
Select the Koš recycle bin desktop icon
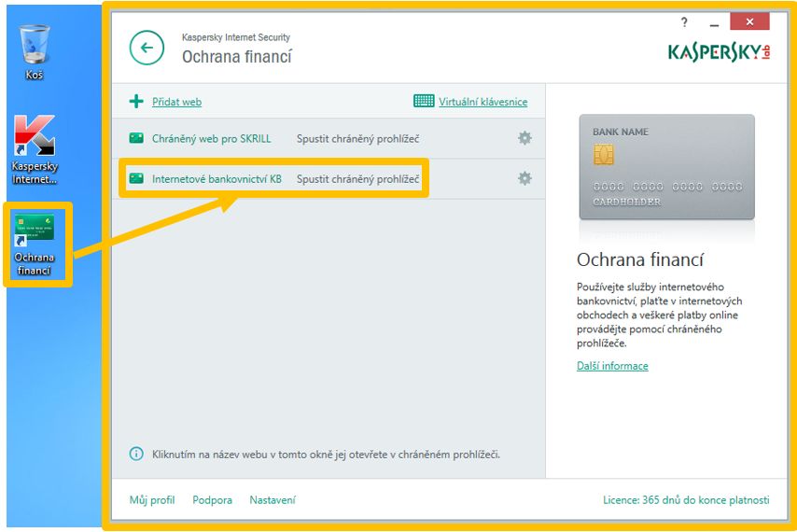coord(35,52)
